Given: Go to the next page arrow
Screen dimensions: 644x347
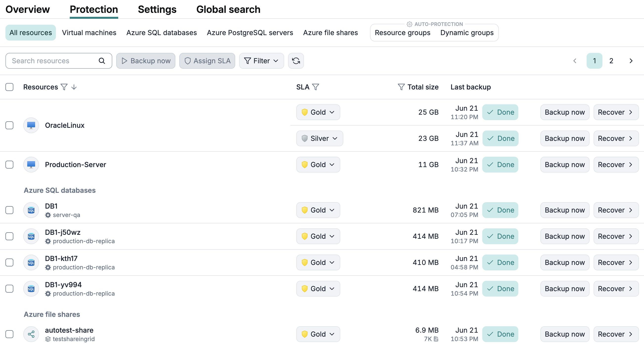Looking at the screenshot, I should pyautogui.click(x=631, y=61).
